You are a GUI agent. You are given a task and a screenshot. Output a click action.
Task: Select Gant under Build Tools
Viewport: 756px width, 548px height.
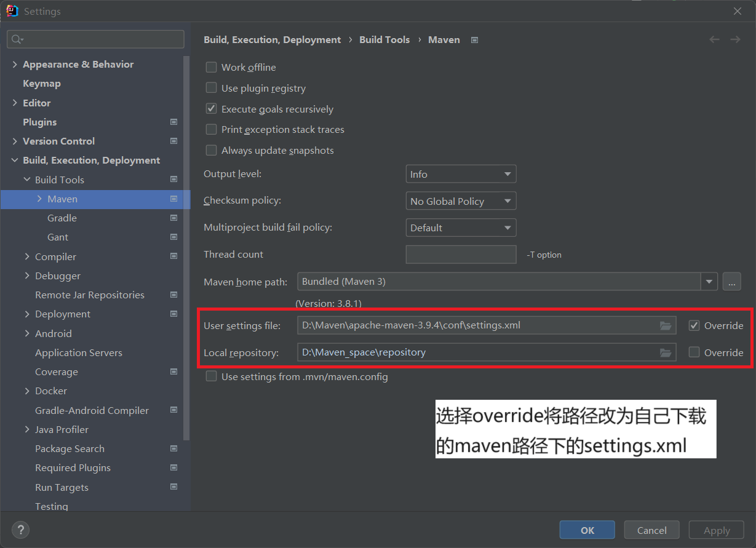click(x=58, y=237)
